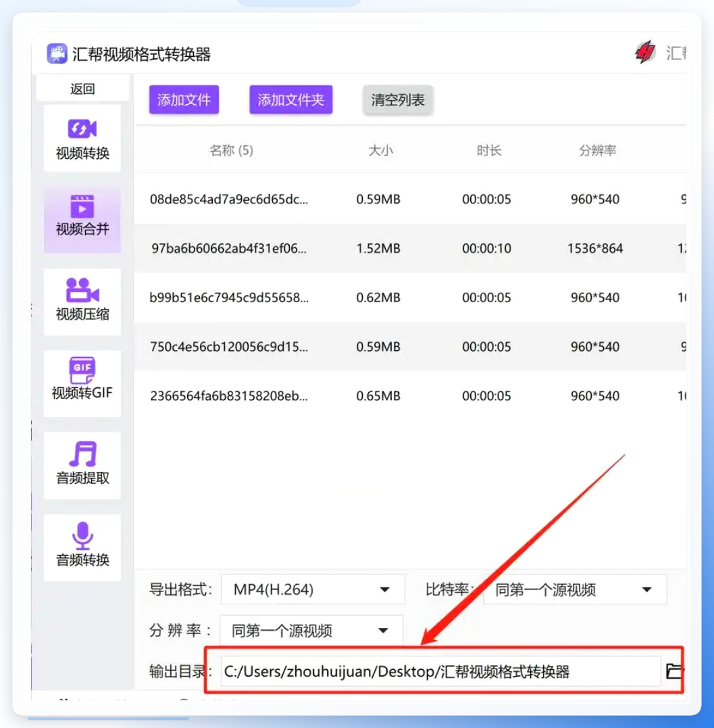This screenshot has height=728, width=714.
Task: Open the 比特率 dropdown
Action: pos(575,589)
